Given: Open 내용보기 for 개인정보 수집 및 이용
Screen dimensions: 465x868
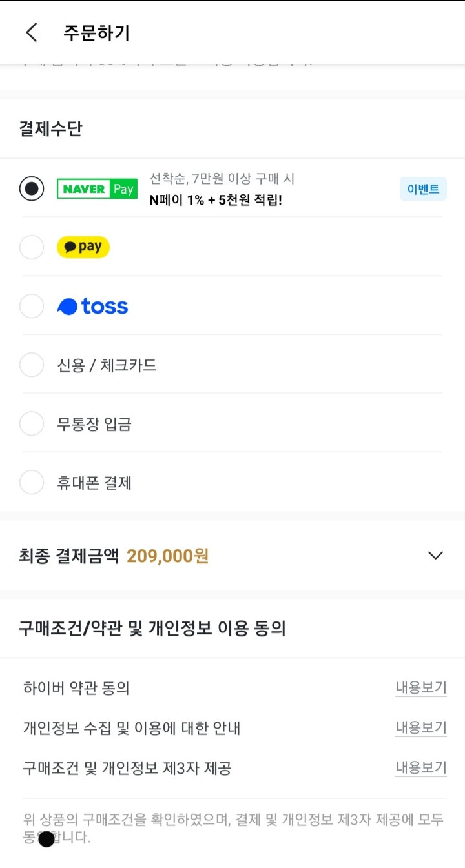Looking at the screenshot, I should tap(420, 728).
